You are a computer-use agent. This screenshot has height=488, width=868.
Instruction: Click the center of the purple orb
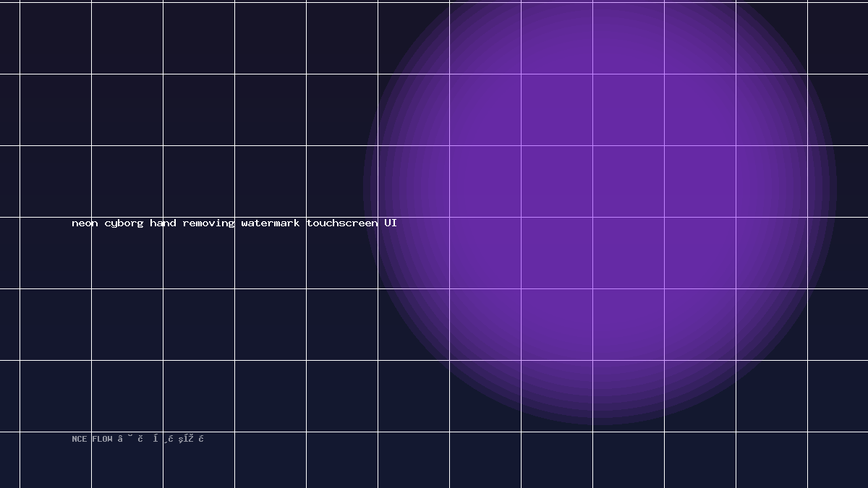600,190
